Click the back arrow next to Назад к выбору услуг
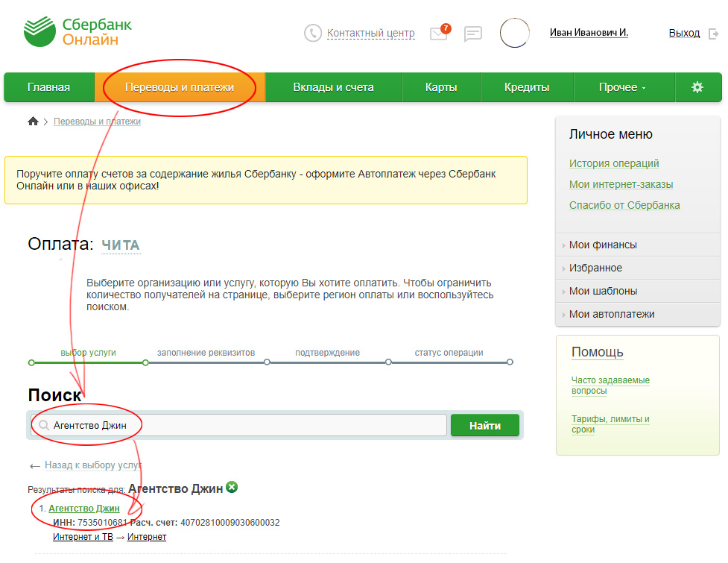This screenshot has width=728, height=563. 35,466
